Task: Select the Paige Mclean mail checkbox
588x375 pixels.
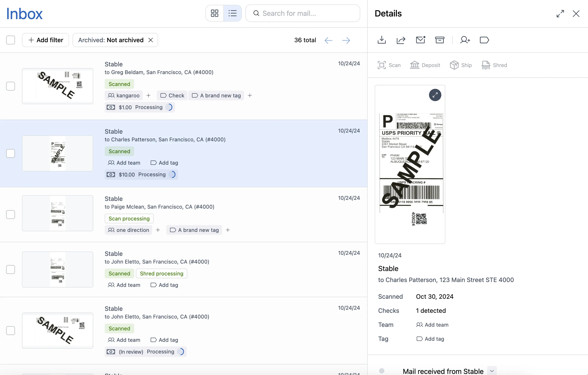Action: (x=11, y=214)
